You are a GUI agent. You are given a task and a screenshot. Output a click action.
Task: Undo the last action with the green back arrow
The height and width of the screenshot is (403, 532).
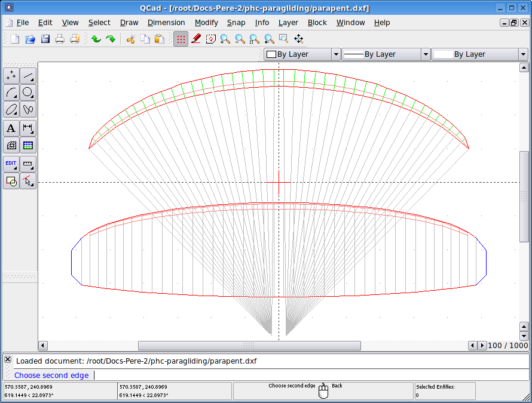click(x=96, y=39)
